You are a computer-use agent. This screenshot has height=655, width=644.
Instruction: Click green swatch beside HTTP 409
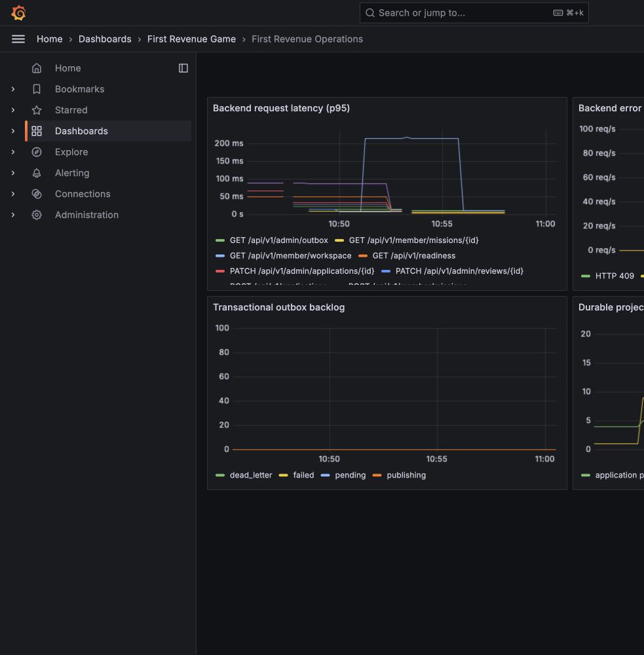[586, 276]
